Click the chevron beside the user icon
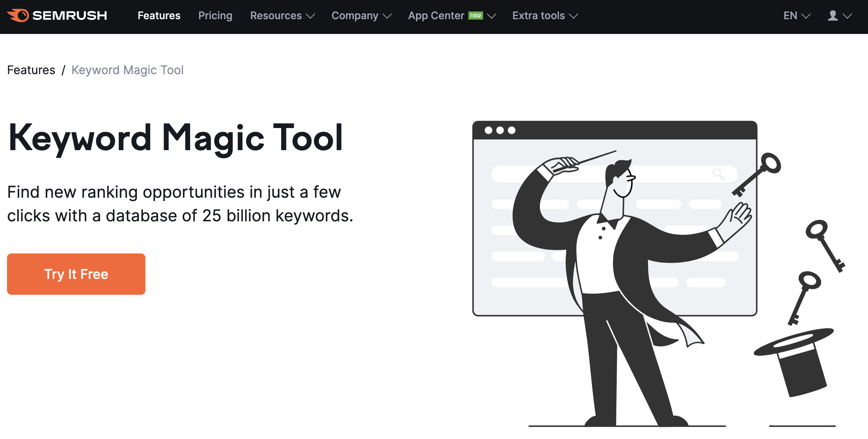The height and width of the screenshot is (439, 868). pyautogui.click(x=847, y=16)
